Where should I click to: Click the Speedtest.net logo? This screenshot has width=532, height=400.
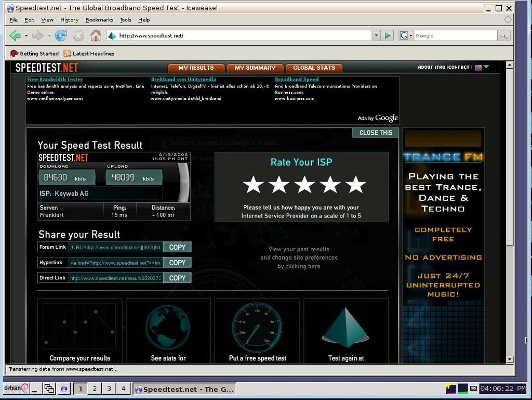pos(46,68)
